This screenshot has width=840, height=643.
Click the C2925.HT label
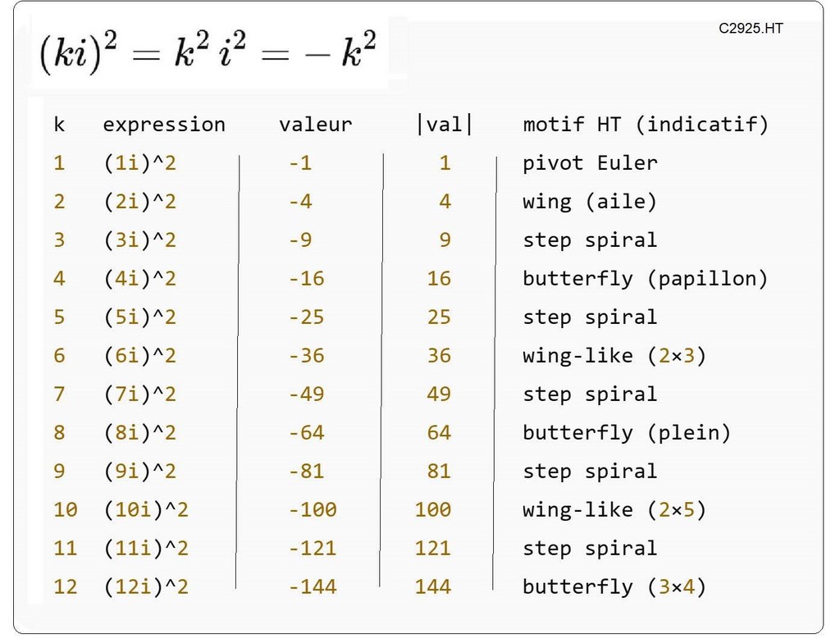tap(751, 29)
